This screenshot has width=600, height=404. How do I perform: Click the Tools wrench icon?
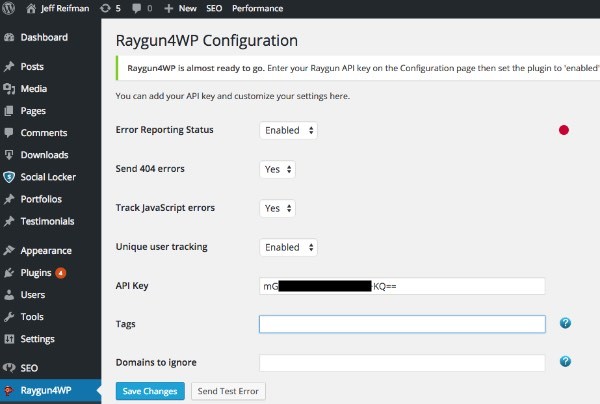coord(9,317)
